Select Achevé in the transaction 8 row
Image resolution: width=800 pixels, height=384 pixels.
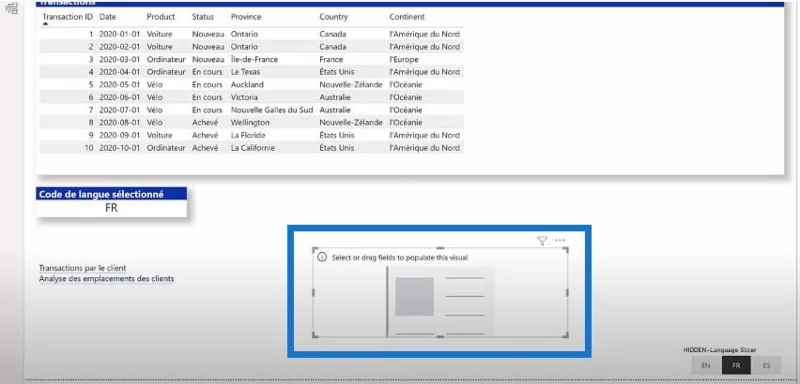205,122
